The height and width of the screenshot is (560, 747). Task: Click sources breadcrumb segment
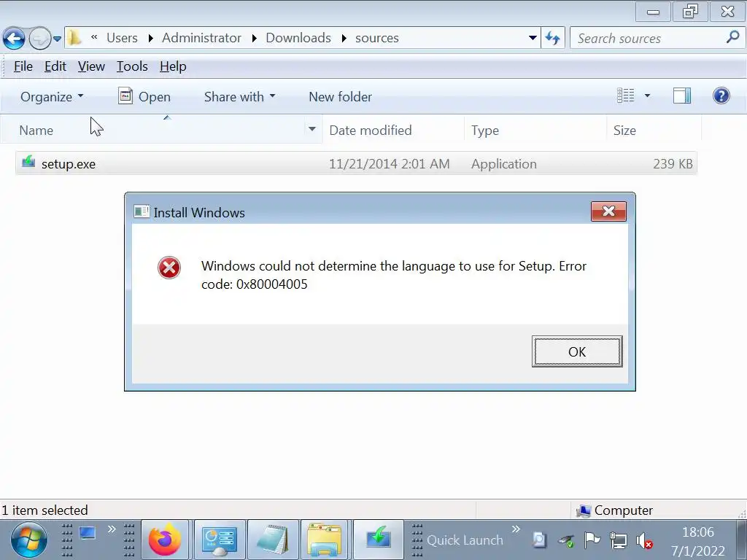tap(377, 38)
